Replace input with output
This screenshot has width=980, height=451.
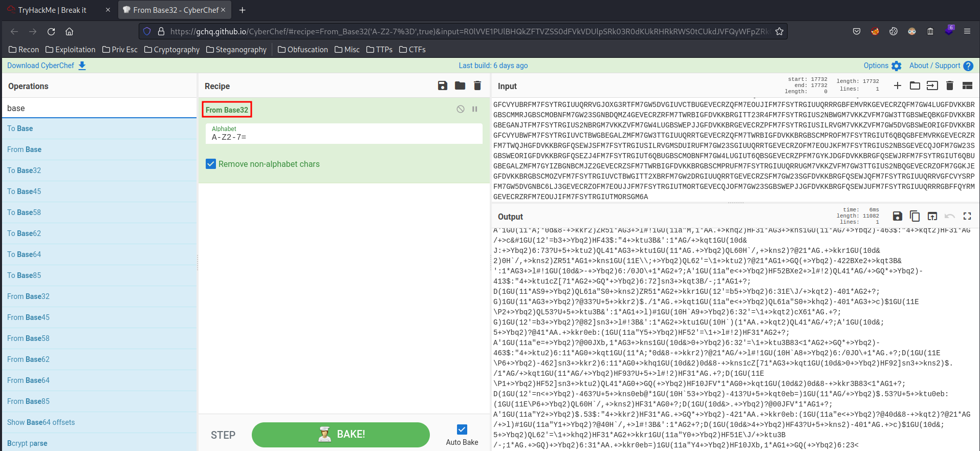pos(932,216)
